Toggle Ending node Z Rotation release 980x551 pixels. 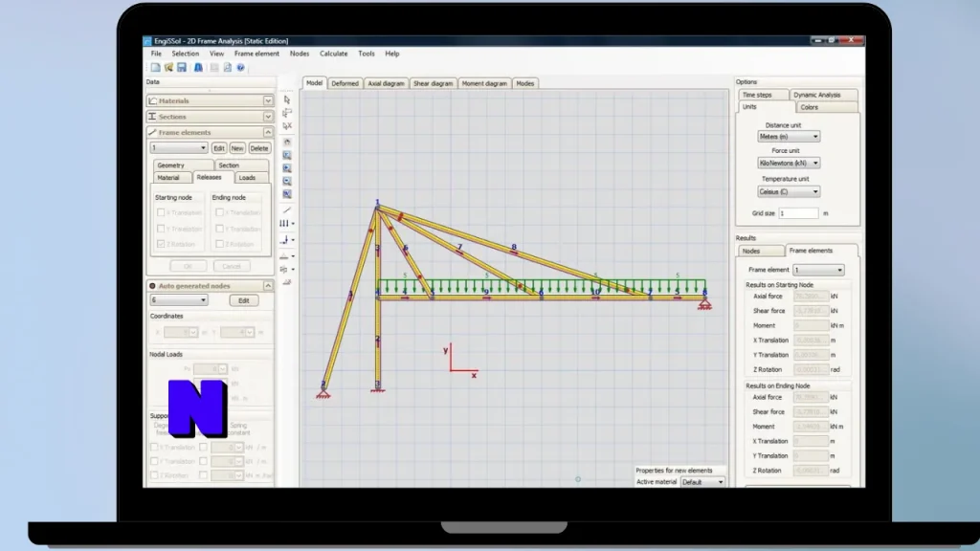click(x=219, y=244)
